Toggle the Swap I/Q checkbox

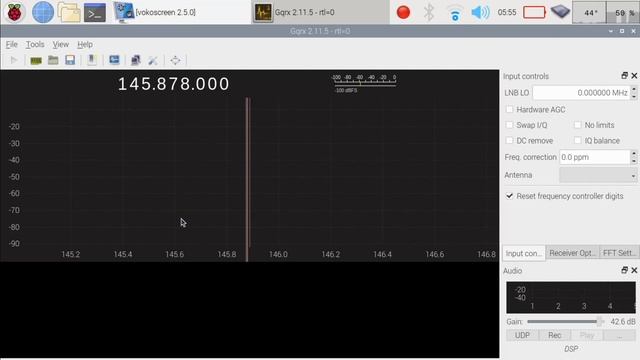pyautogui.click(x=509, y=125)
